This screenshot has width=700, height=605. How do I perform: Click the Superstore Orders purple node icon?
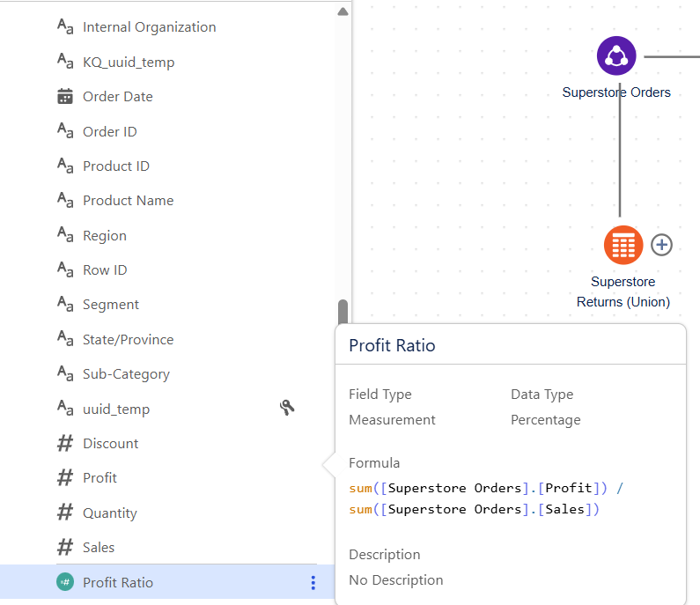pos(616,55)
